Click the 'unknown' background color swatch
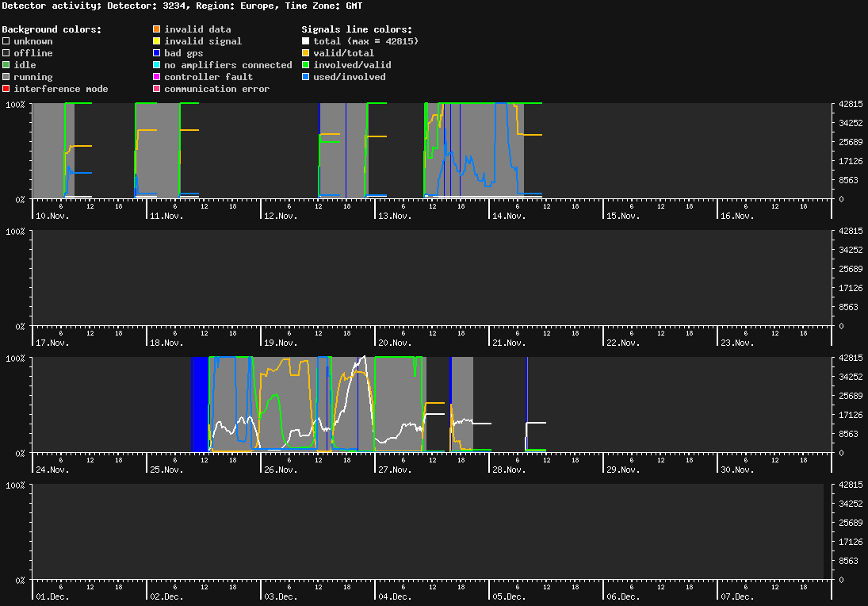 pos(5,40)
